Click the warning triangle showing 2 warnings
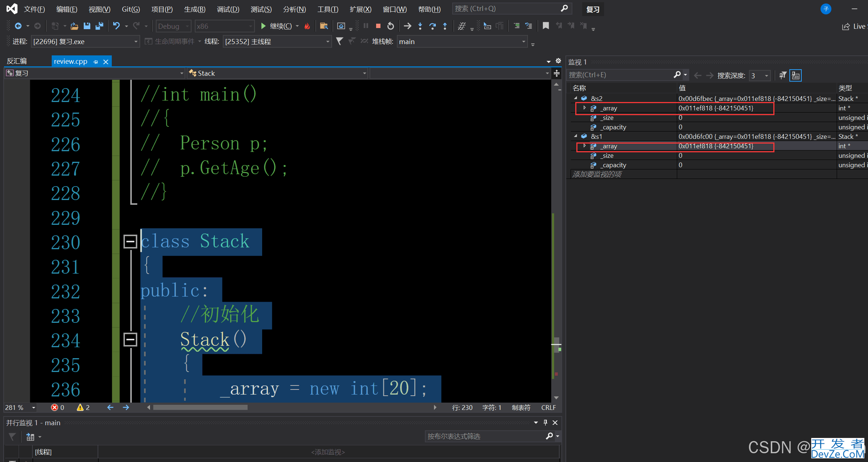 coord(80,407)
